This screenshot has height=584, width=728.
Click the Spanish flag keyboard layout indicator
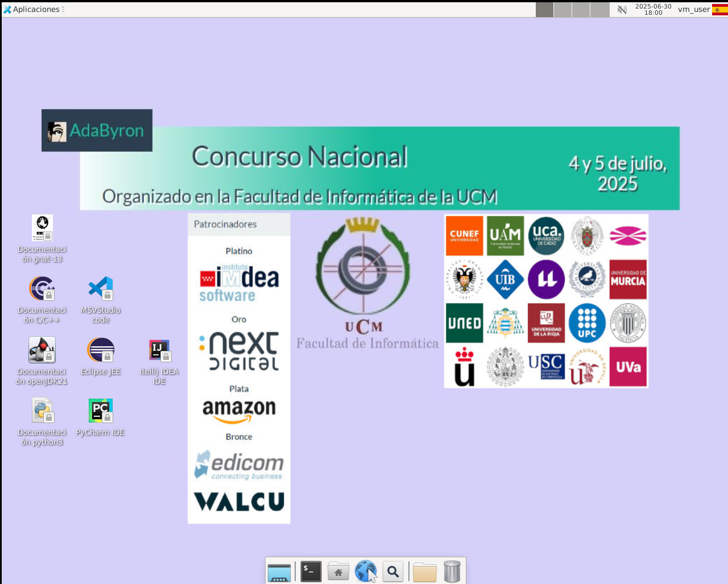[x=719, y=9]
